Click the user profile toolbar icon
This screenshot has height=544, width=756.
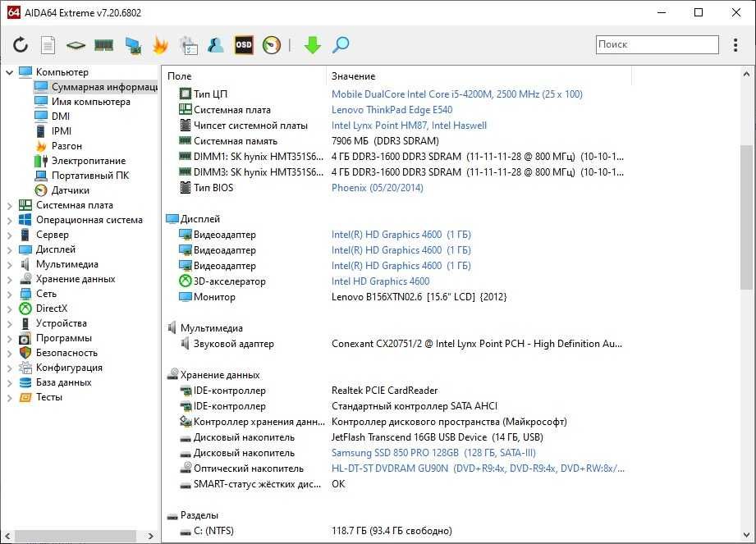pyautogui.click(x=216, y=45)
